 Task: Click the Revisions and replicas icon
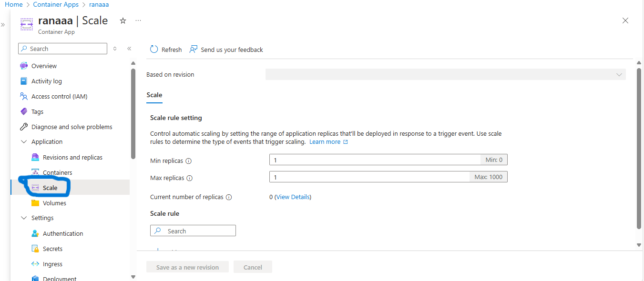35,157
